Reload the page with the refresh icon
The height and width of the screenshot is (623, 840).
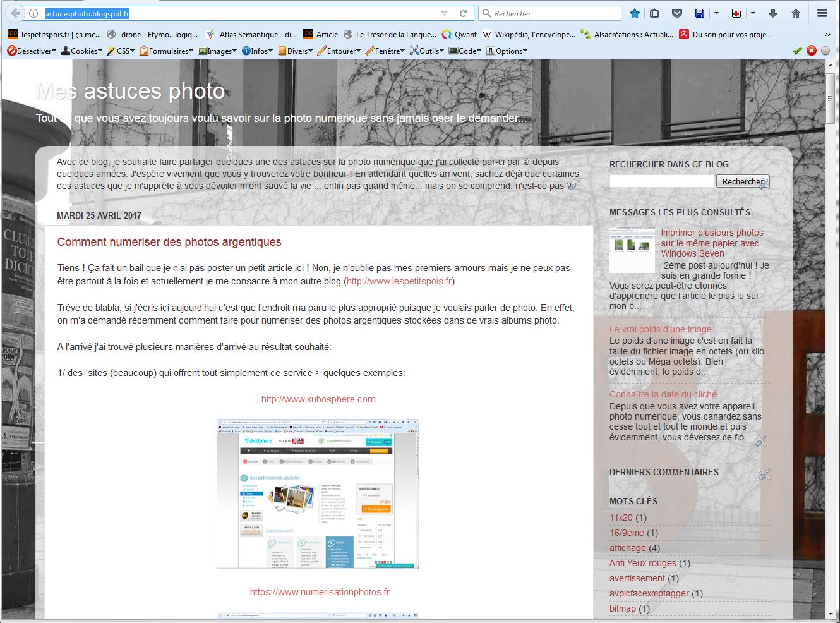[463, 13]
